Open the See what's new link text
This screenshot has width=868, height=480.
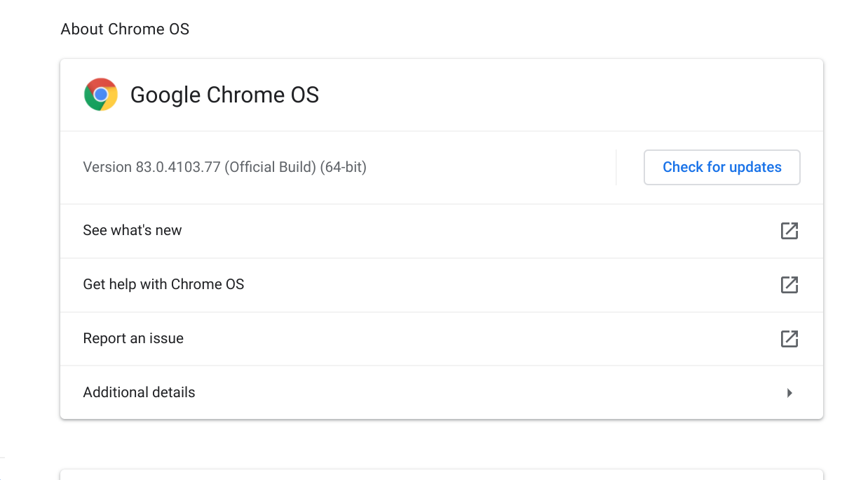133,230
